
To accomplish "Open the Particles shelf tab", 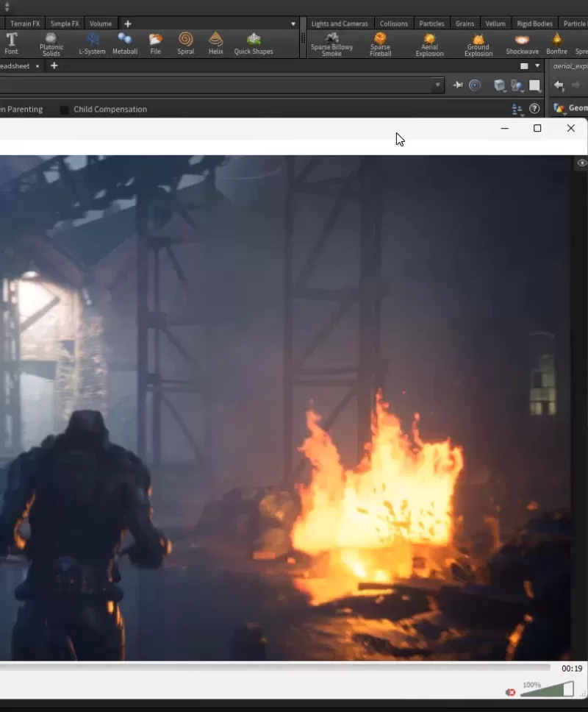I will 431,24.
